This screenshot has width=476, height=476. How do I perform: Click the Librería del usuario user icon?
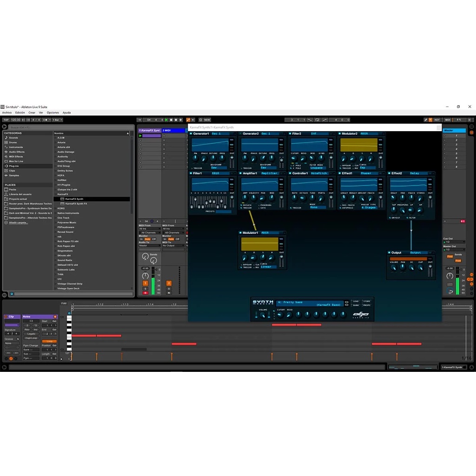click(6, 194)
